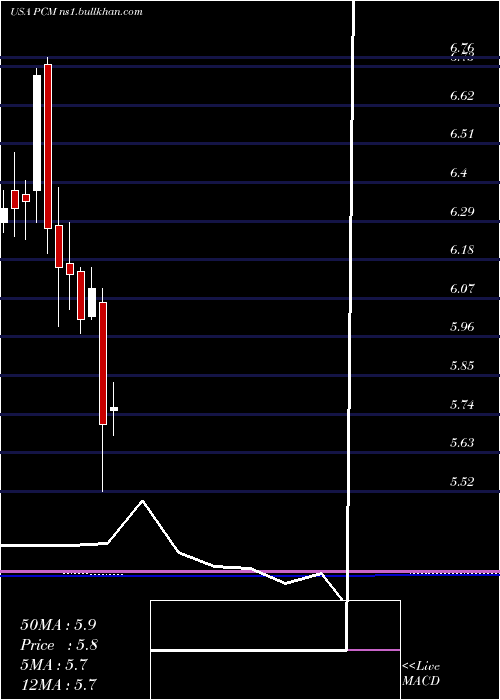Click the 6.51 price axis label
Viewport: 500px width, 700px height.
pyautogui.click(x=462, y=134)
